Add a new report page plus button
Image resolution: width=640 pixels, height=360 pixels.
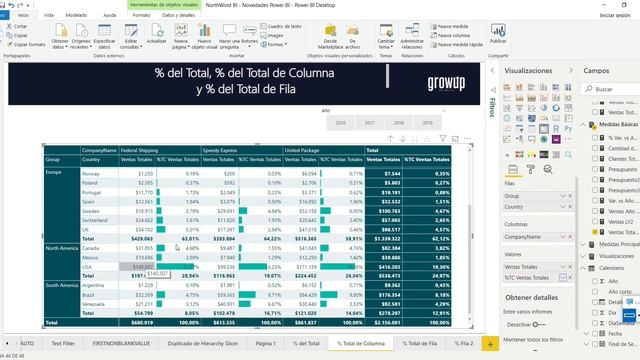coord(490,344)
